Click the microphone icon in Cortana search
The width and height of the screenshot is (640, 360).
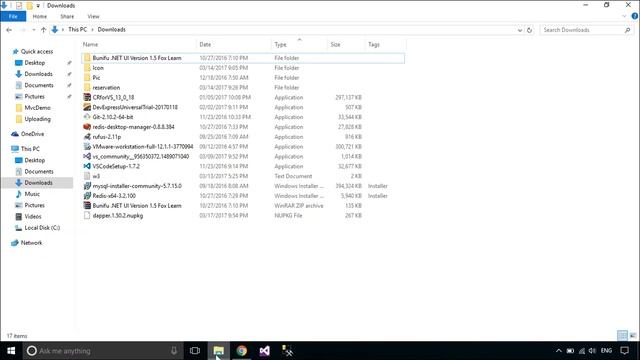coord(174,351)
